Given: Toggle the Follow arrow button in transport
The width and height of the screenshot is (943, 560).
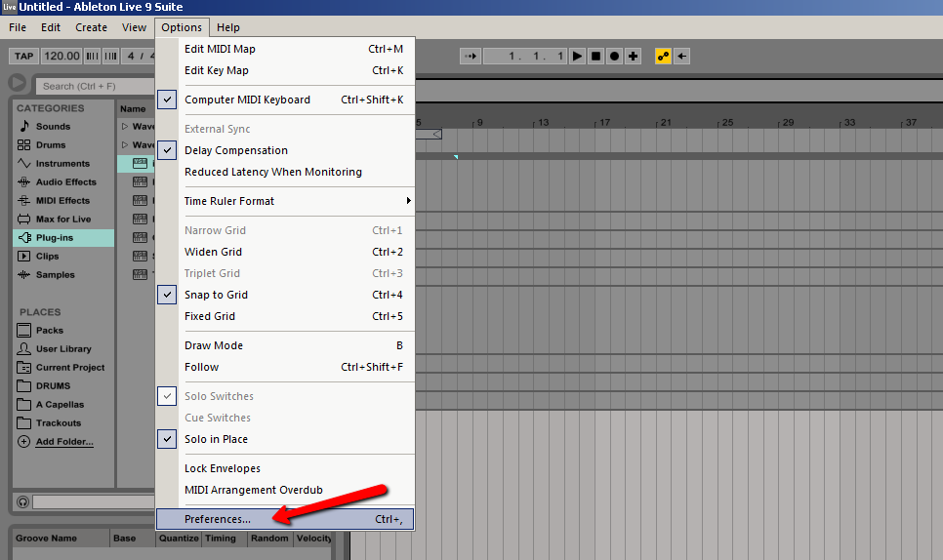Looking at the screenshot, I should point(471,56).
